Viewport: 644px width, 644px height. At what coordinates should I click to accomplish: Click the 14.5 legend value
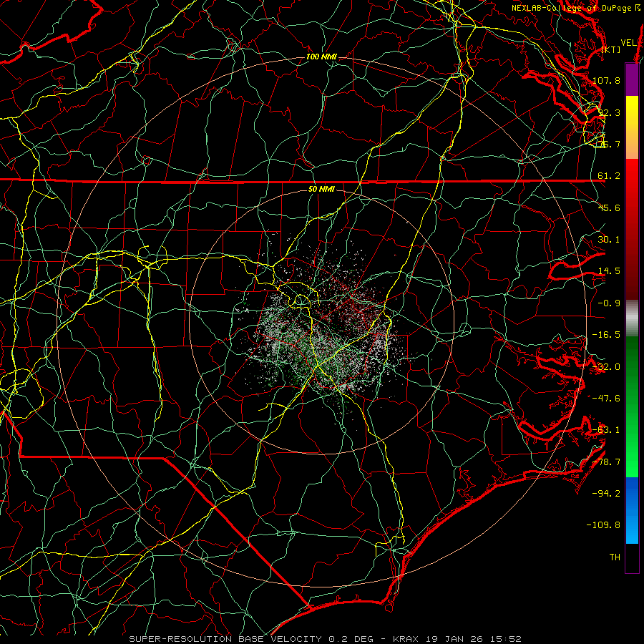(x=609, y=271)
